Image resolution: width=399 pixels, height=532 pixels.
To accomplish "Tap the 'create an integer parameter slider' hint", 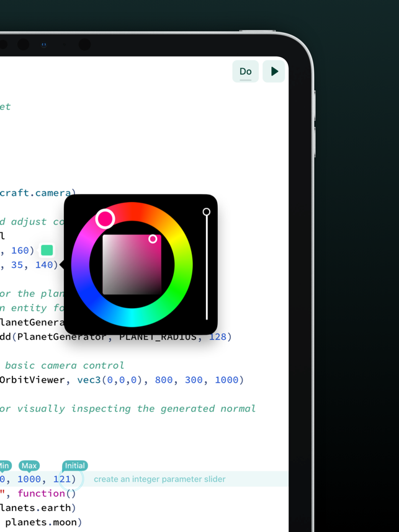I will point(159,479).
